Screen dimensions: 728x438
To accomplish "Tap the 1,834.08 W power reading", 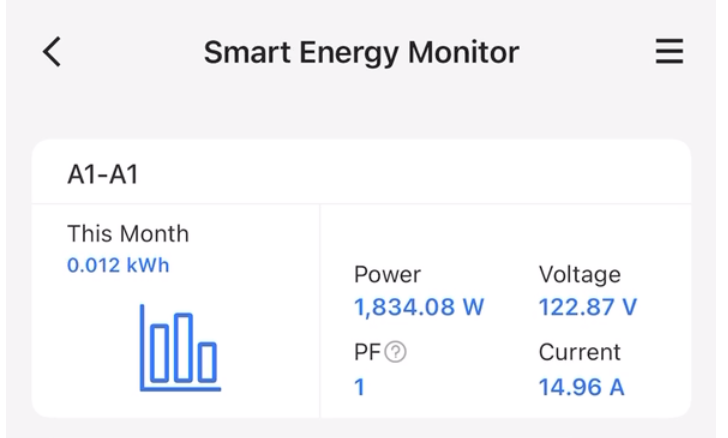I will click(x=419, y=307).
